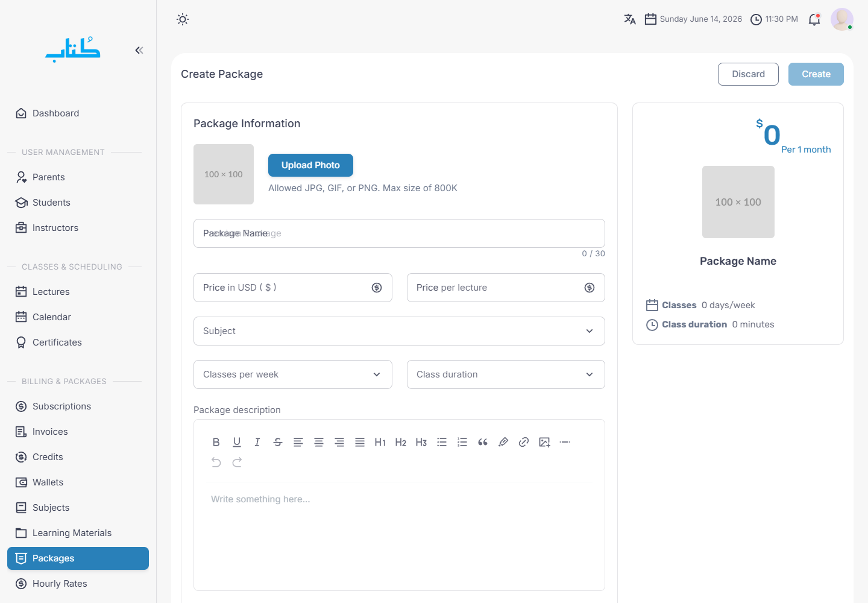Open Dashboard page
Screen dimensions: 868x603
[x=78, y=113]
